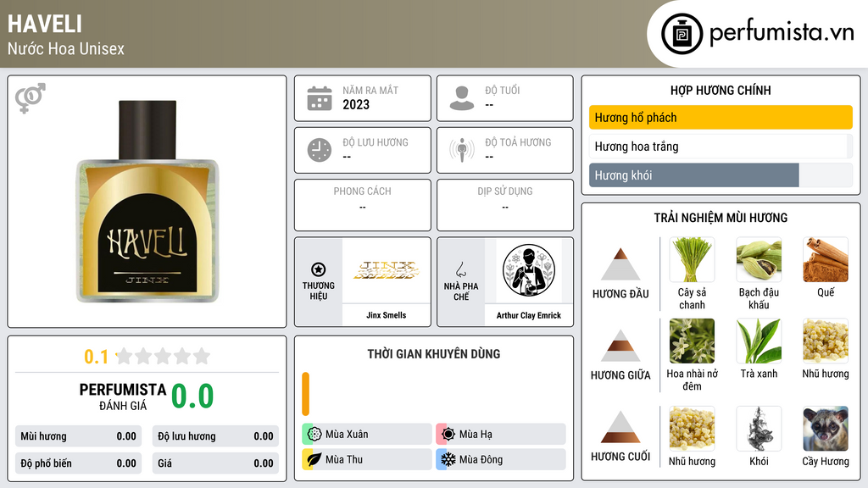The height and width of the screenshot is (488, 868).
Task: Select the Hương hổ phách accord bar
Action: coord(721,117)
